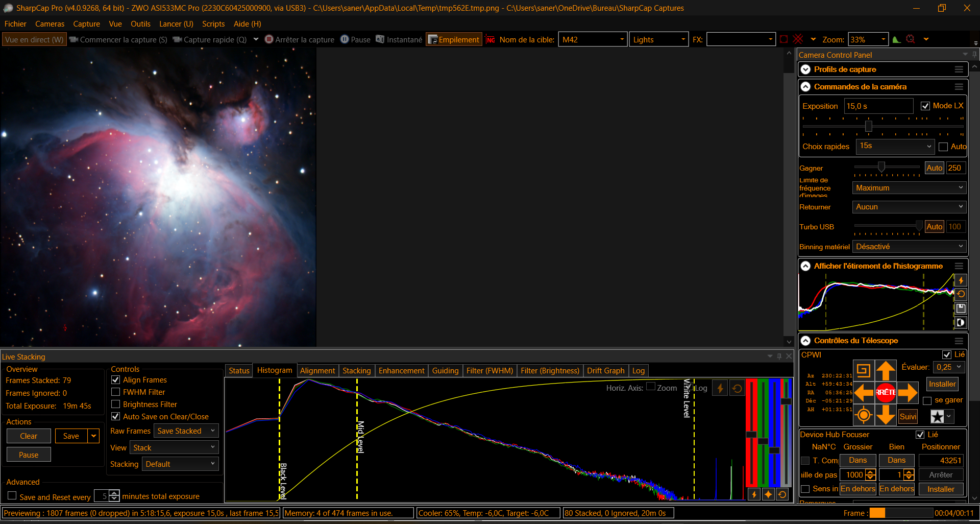Toggle the Mode LX checkbox
This screenshot has width=980, height=524.
(925, 106)
